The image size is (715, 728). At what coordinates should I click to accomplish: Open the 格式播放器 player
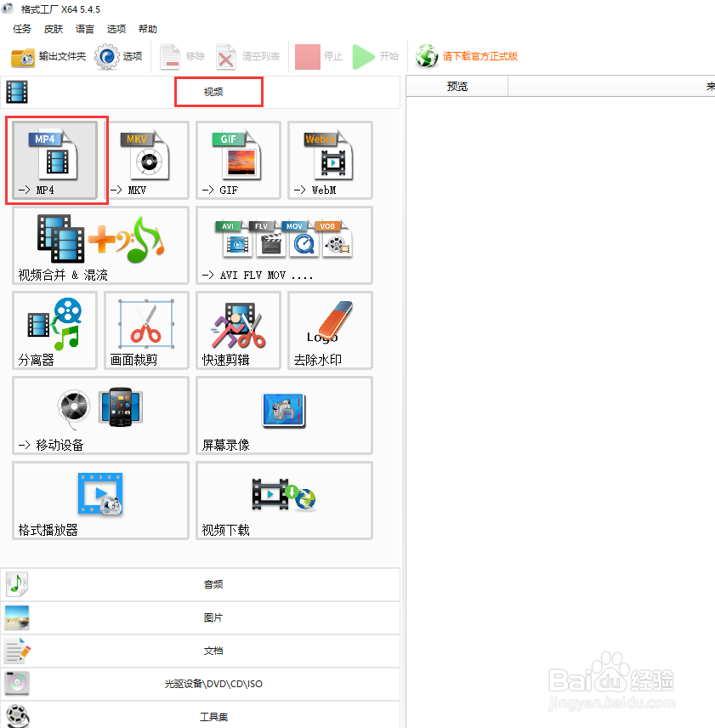point(100,500)
